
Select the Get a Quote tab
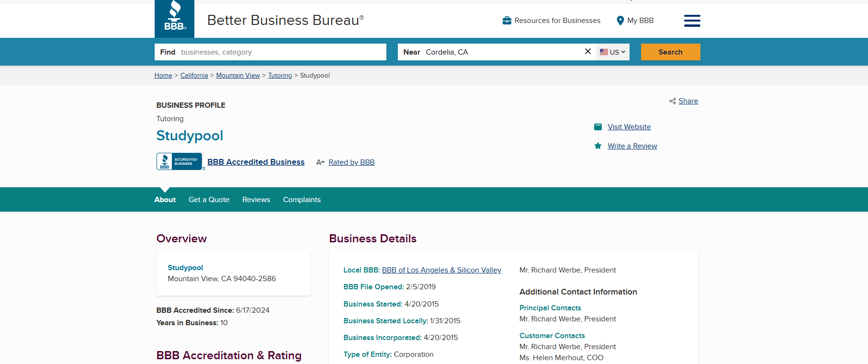pos(209,200)
